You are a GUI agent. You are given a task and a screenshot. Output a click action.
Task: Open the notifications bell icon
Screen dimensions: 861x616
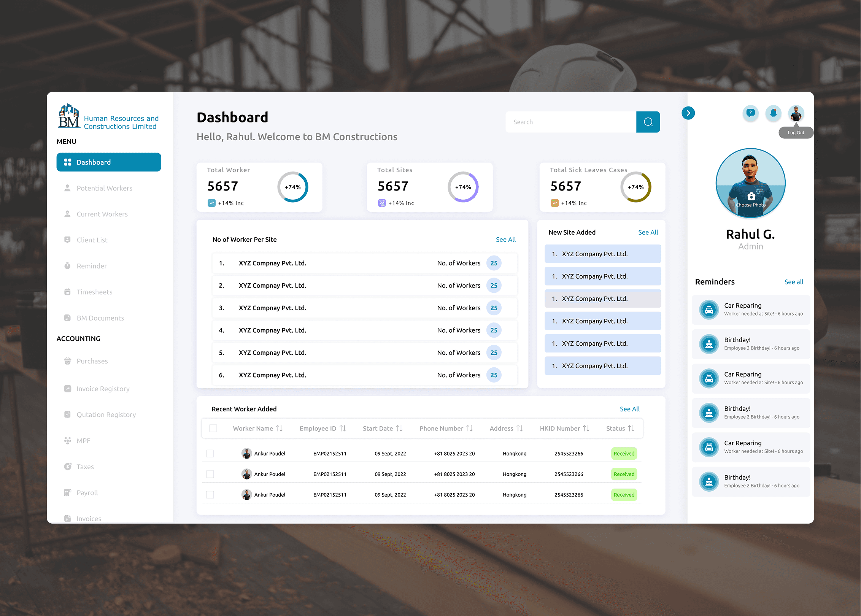tap(773, 113)
